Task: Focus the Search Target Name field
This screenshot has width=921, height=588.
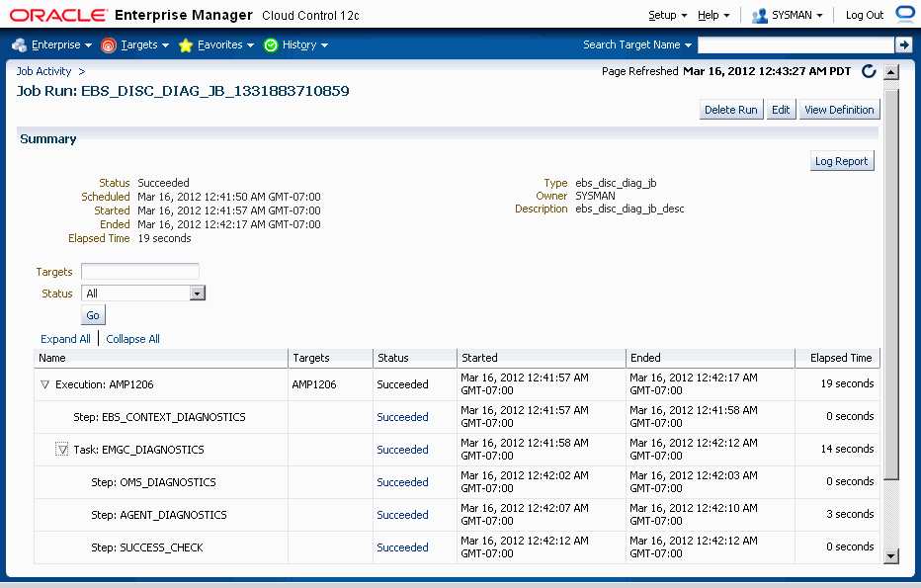Action: (x=795, y=44)
